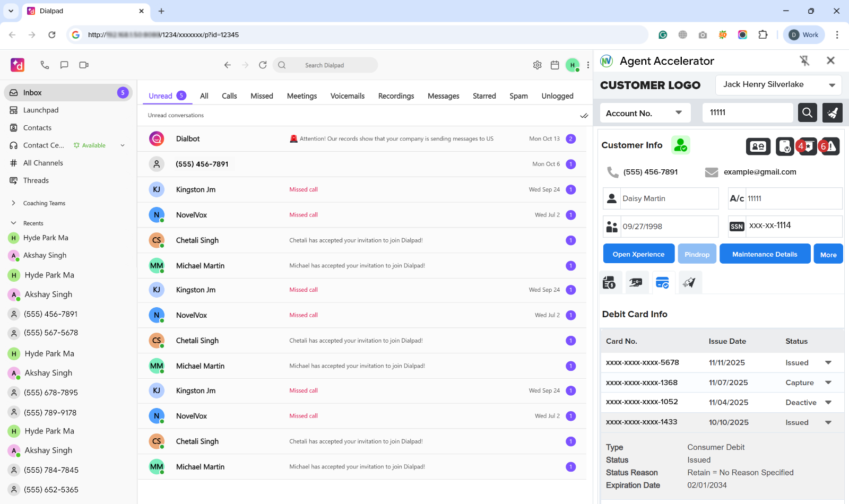Collapse details for card ending 1433
This screenshot has width=849, height=504.
[828, 422]
